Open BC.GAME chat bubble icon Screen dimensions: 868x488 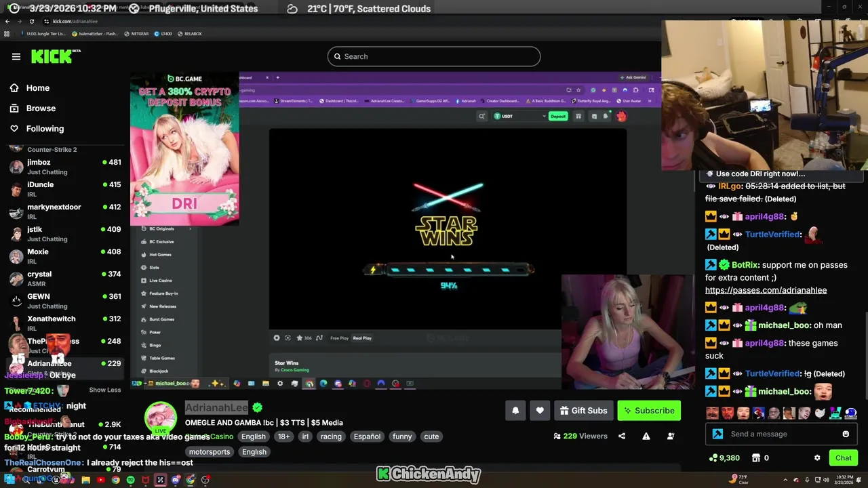coord(594,117)
